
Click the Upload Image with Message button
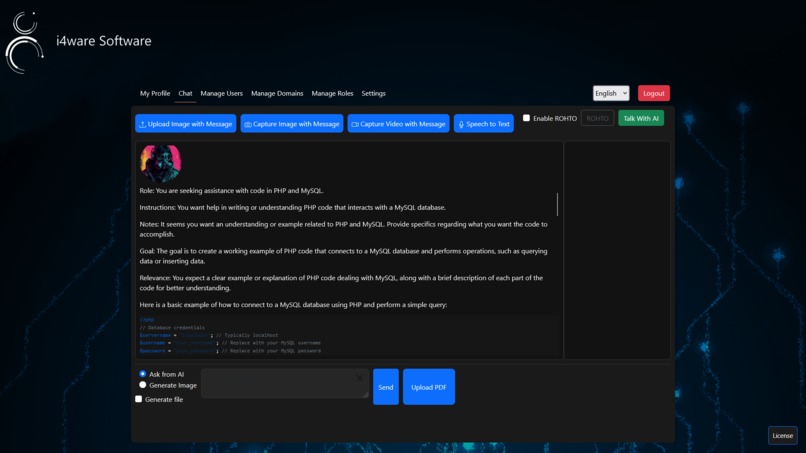(186, 123)
